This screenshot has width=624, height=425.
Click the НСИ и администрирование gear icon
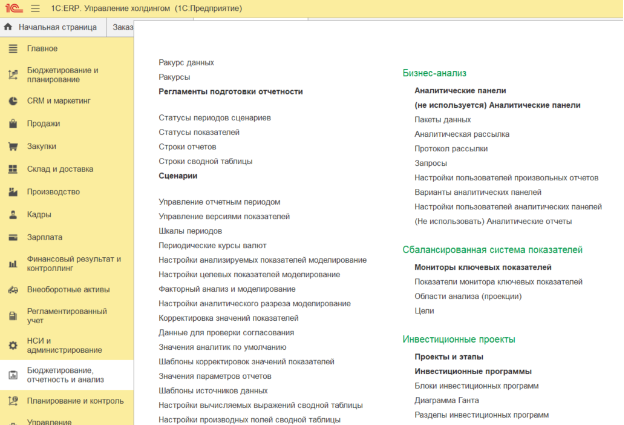click(13, 345)
